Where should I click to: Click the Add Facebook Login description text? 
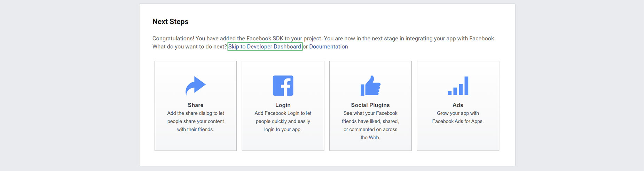pyautogui.click(x=283, y=121)
